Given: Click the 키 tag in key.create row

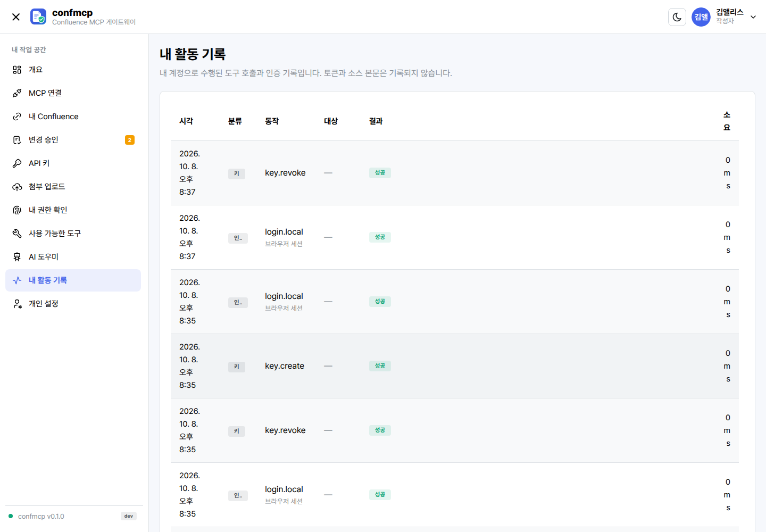Looking at the screenshot, I should tap(237, 367).
